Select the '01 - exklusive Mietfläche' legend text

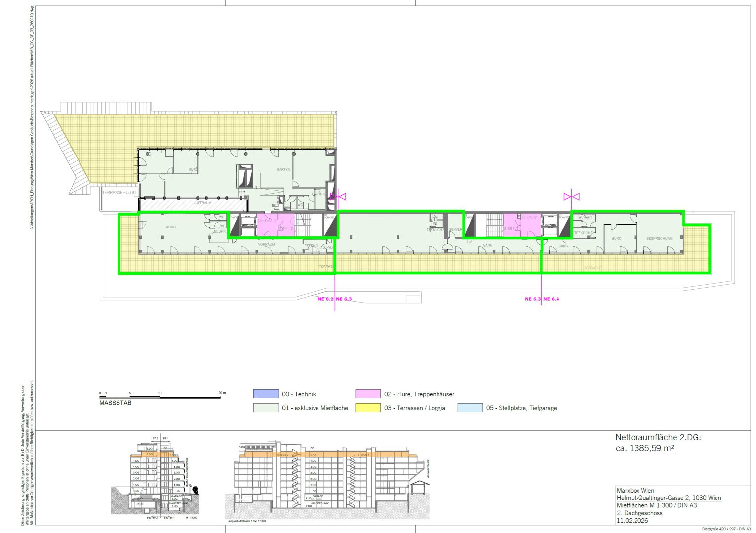pyautogui.click(x=315, y=408)
